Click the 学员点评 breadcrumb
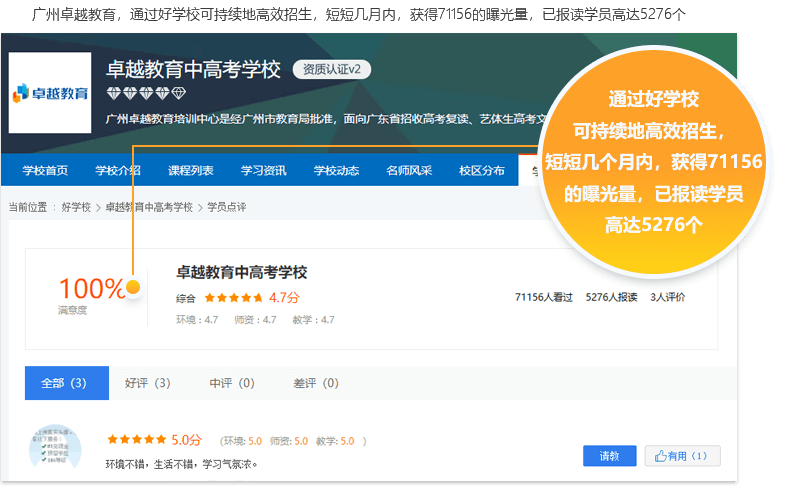This screenshot has width=800, height=490. click(227, 207)
